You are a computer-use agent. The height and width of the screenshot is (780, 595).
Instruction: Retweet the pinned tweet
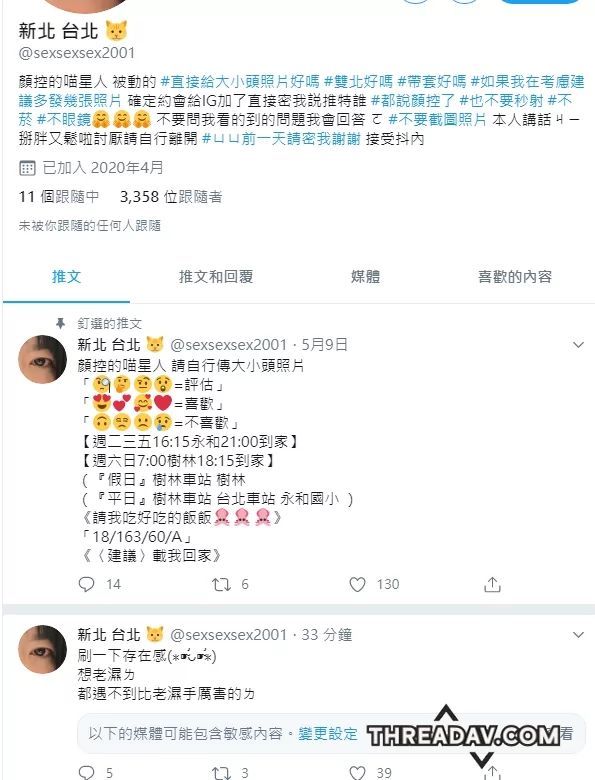(x=221, y=584)
